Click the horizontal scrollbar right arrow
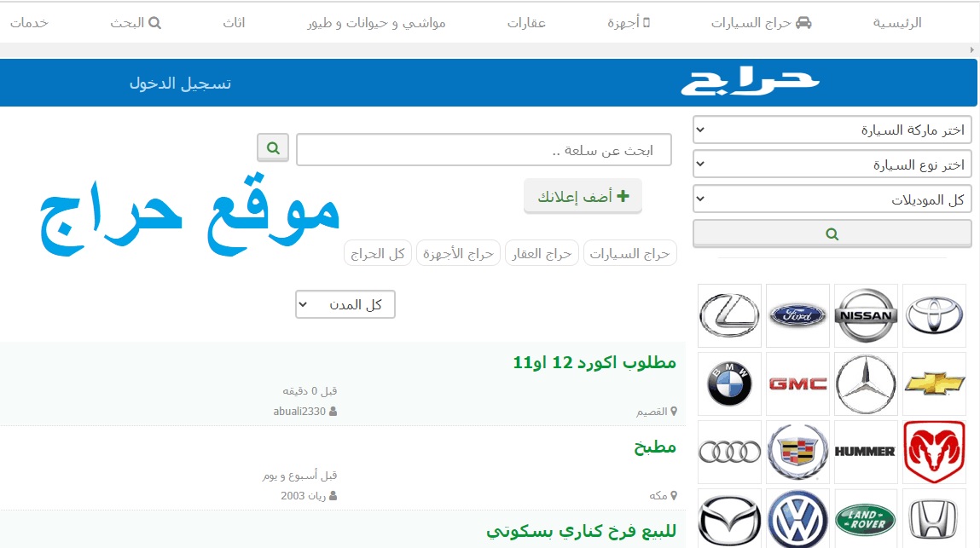Viewport: 980px width, 548px height. pos(971,50)
